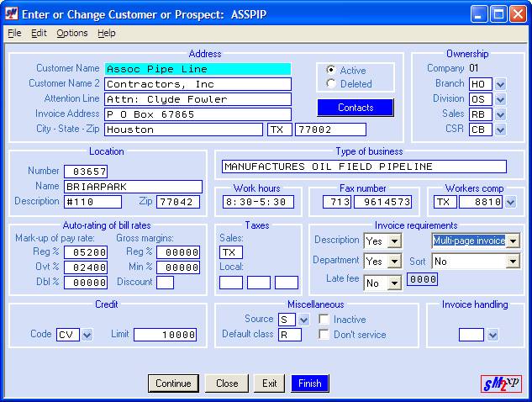Open the Options menu
The width and height of the screenshot is (532, 402).
coord(72,33)
